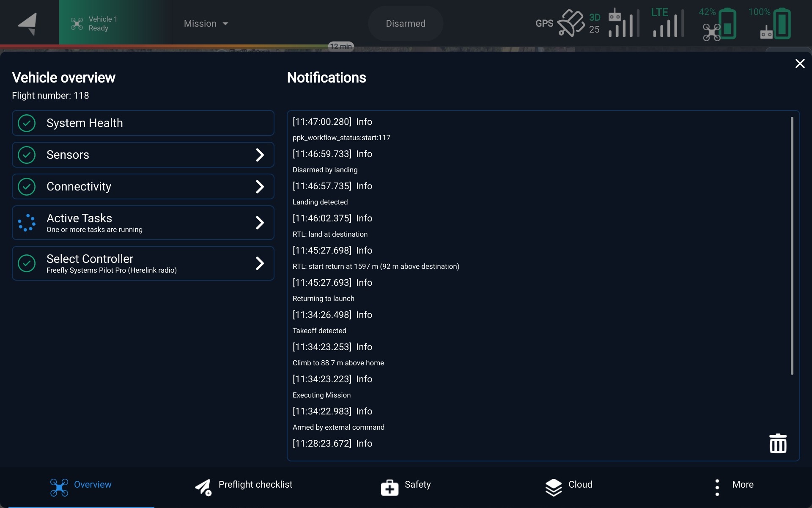
Task: Click the Vehicle 1 Ready drone icon
Action: (x=77, y=24)
